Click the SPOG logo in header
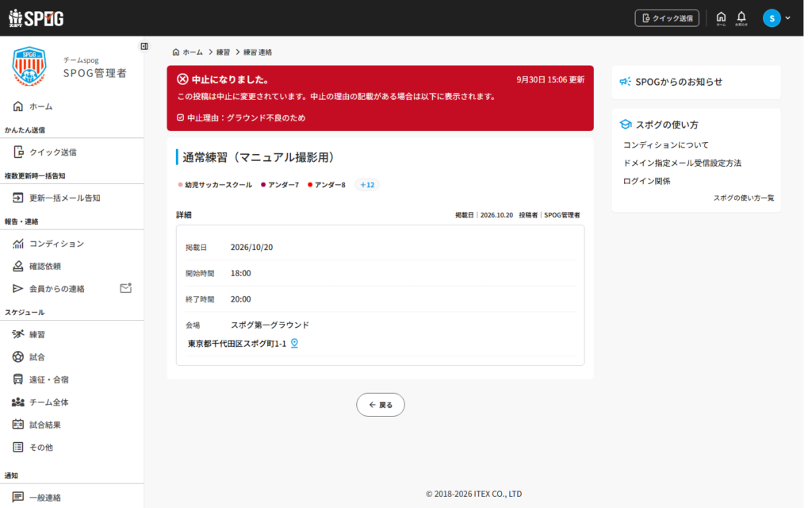Image resolution: width=812 pixels, height=508 pixels. 36,18
